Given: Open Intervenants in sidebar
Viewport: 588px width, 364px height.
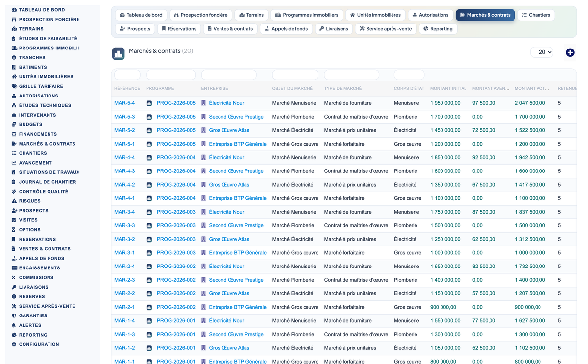Looking at the screenshot, I should coord(37,115).
